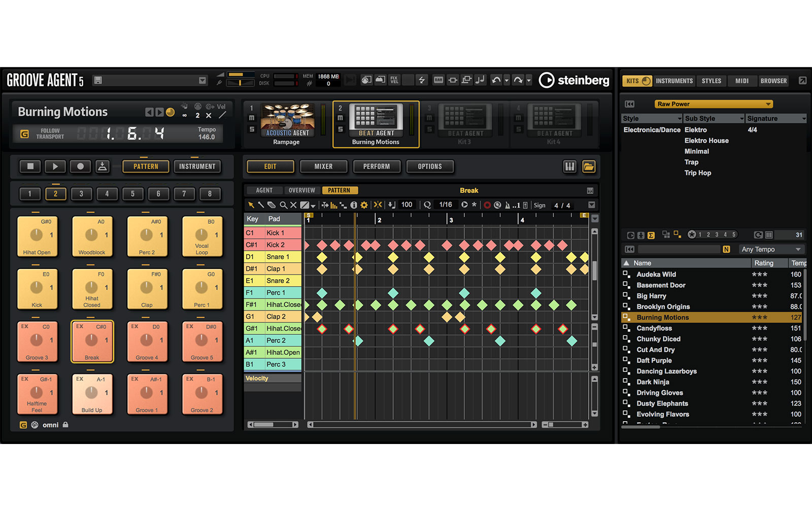Mute kit slot 1 Acoustic Agent
This screenshot has width=812, height=511.
point(251,118)
